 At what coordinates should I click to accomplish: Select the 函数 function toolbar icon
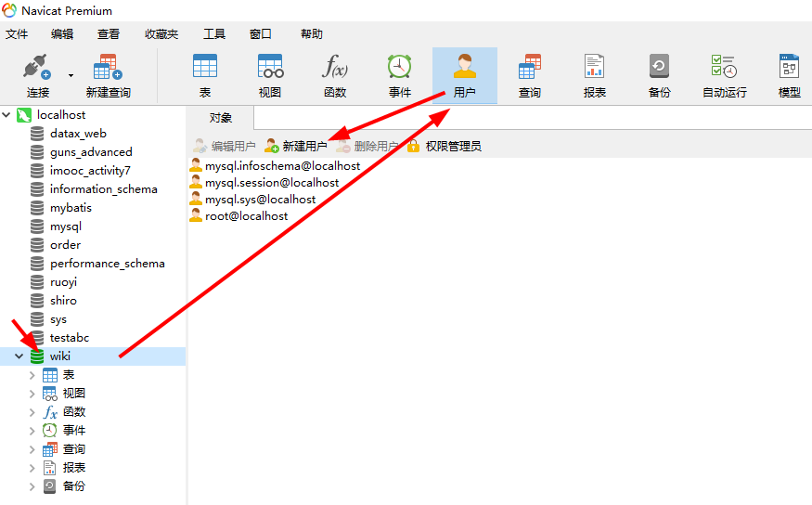point(335,76)
